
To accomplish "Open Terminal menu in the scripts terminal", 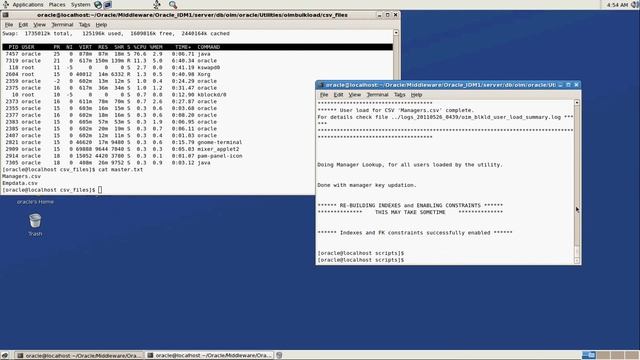I will (377, 95).
